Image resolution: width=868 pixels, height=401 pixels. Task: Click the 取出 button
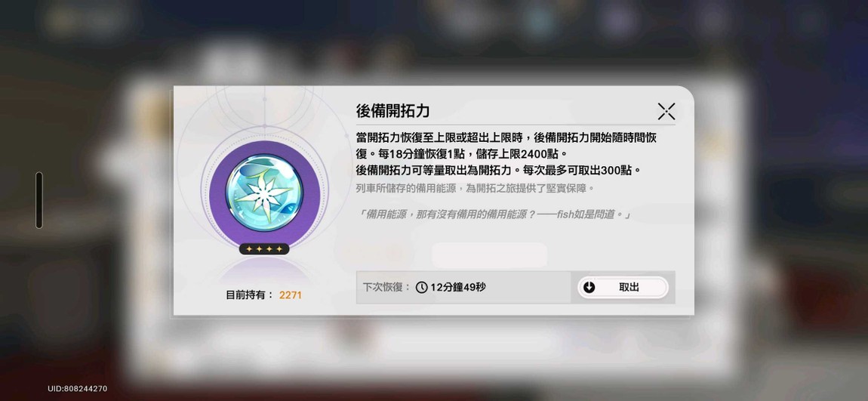tap(623, 288)
